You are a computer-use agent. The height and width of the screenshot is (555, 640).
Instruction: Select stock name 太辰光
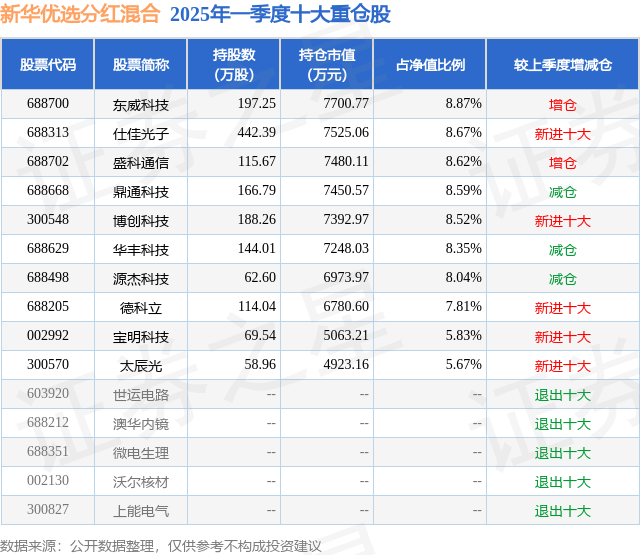[x=141, y=366]
